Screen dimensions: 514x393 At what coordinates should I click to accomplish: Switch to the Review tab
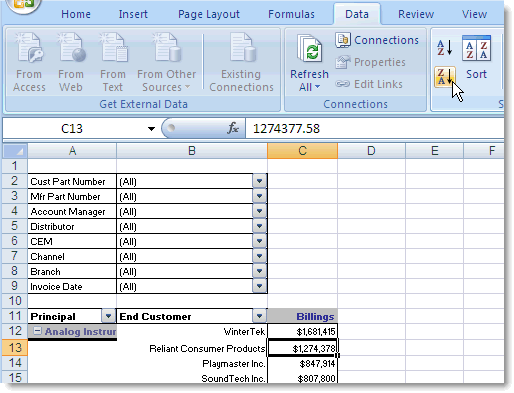tap(416, 14)
